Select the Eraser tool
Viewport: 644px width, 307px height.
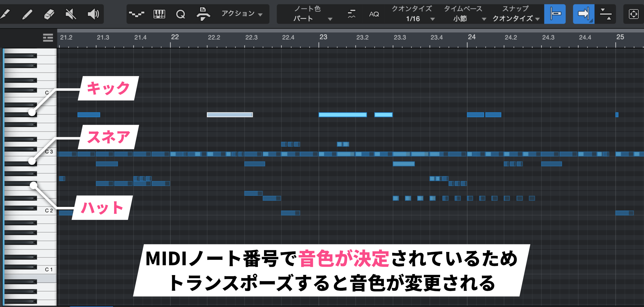(x=49, y=14)
